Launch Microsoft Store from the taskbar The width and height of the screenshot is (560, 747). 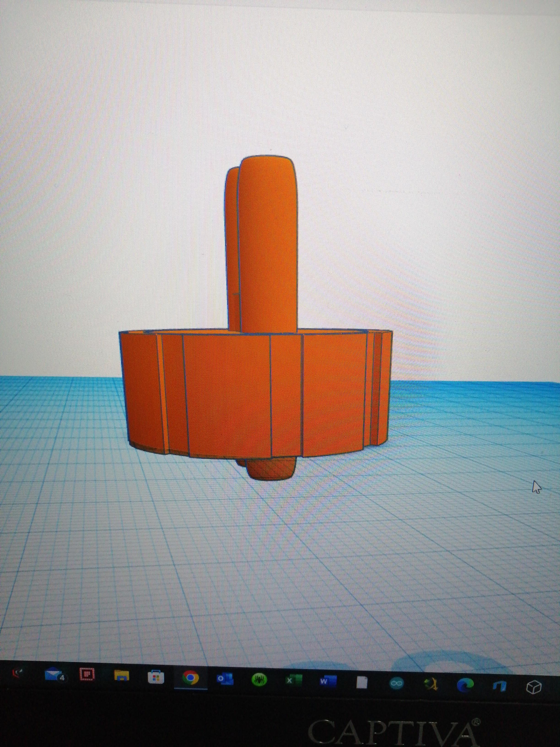point(156,677)
